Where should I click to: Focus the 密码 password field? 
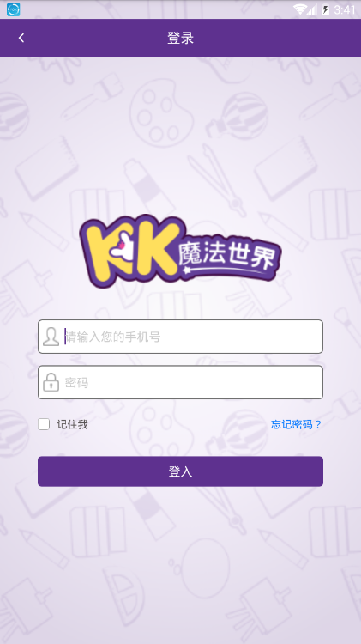(180, 382)
